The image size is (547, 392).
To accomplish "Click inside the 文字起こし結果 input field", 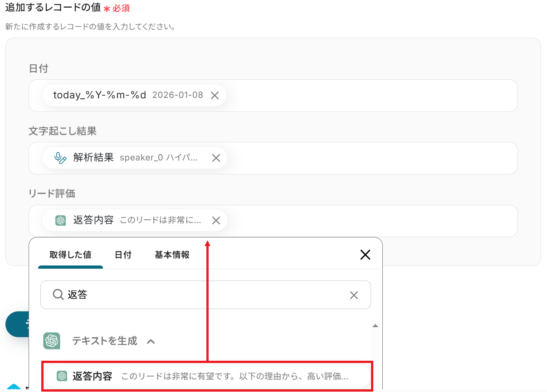I will (x=273, y=158).
